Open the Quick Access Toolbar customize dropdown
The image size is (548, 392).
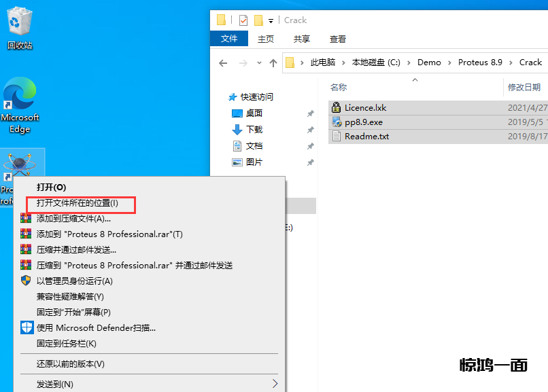[271, 20]
